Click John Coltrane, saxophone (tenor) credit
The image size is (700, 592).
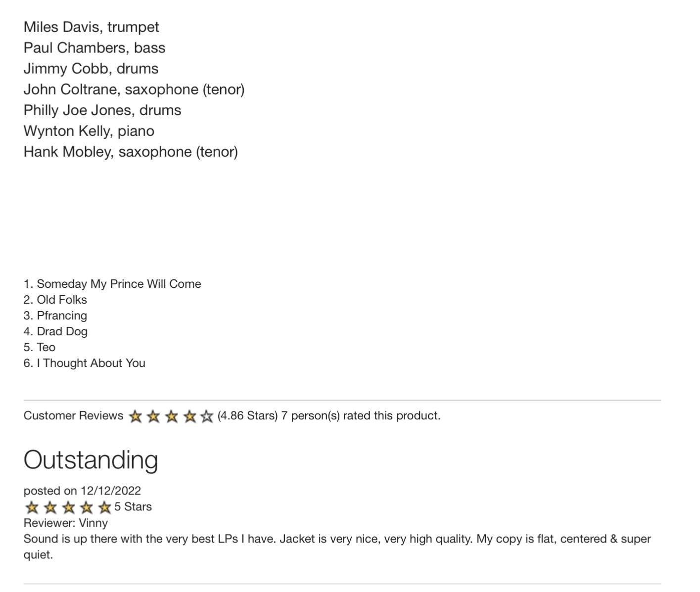coord(134,90)
